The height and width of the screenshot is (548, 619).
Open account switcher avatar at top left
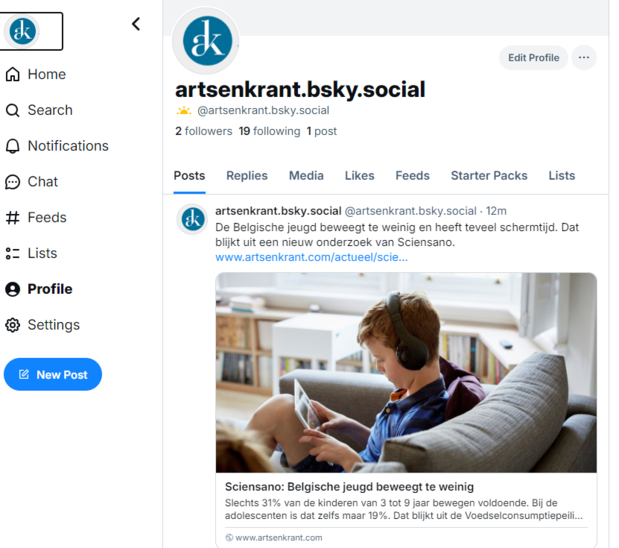pos(22,31)
